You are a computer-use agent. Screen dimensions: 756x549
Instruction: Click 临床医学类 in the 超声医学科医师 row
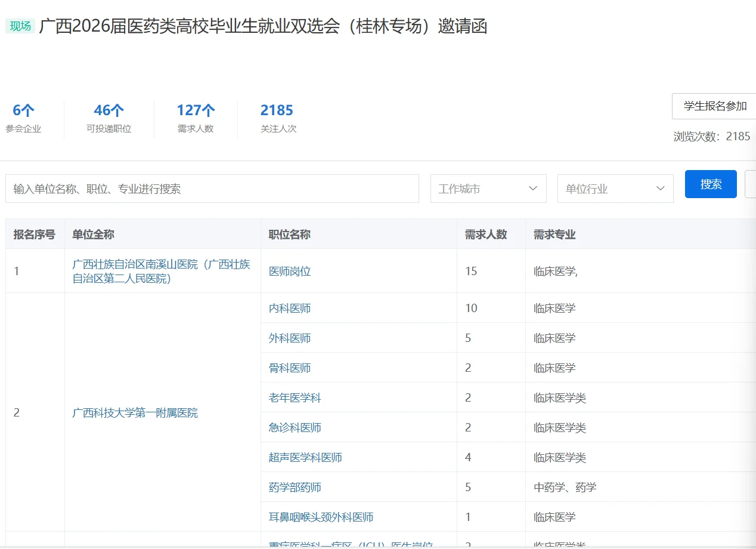pyautogui.click(x=560, y=457)
